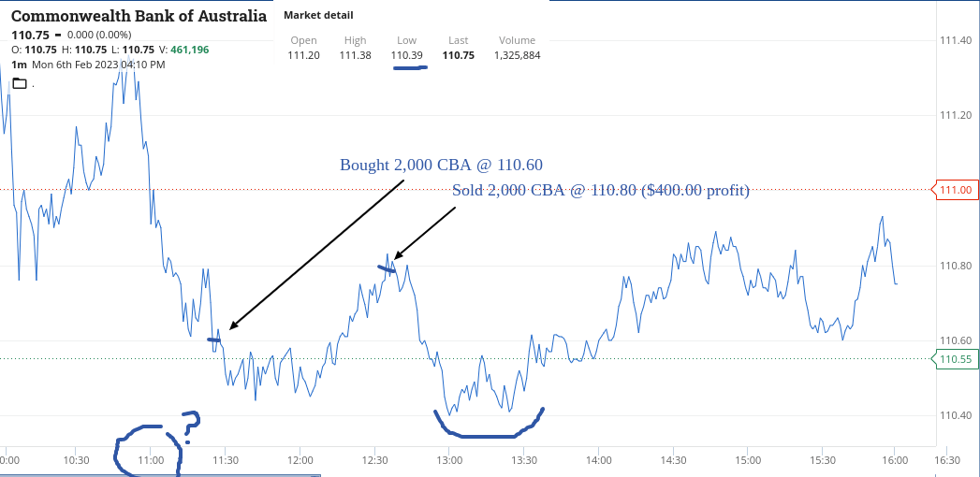Viewport: 980px width, 477px height.
Task: Select the 1m interval label
Action: point(20,65)
